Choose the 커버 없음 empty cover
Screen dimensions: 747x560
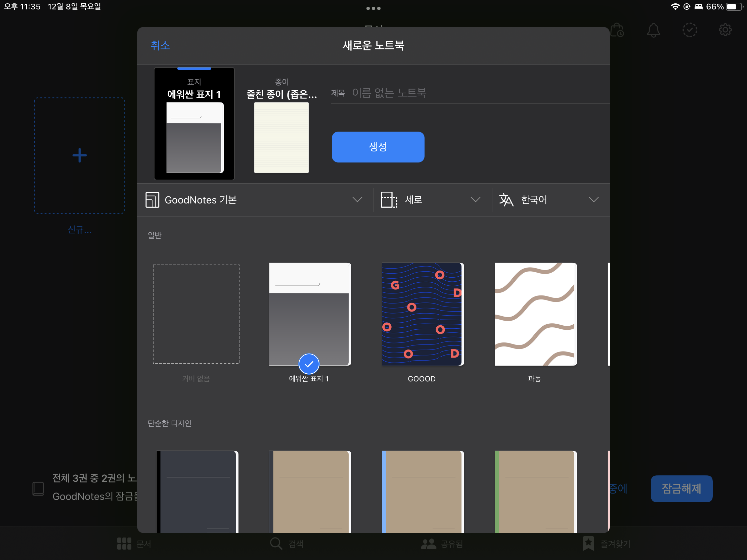pyautogui.click(x=196, y=314)
